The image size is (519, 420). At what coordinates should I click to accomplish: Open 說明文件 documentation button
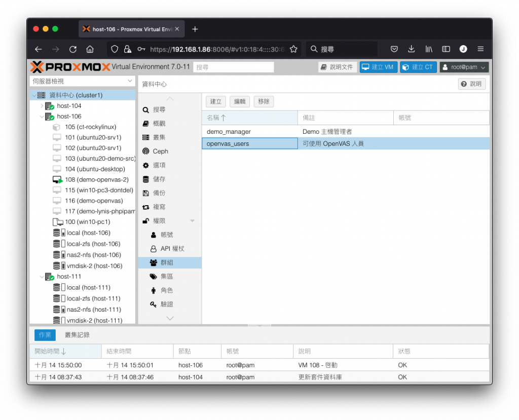(338, 67)
